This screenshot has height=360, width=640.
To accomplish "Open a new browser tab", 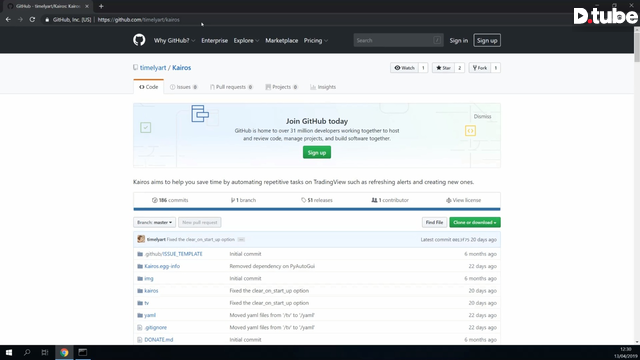I will pos(101,6).
